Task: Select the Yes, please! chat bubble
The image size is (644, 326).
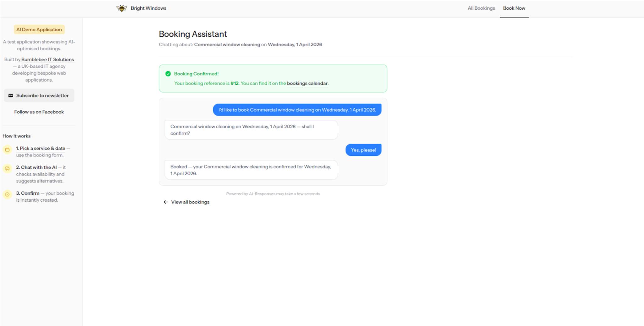Action: [363, 150]
